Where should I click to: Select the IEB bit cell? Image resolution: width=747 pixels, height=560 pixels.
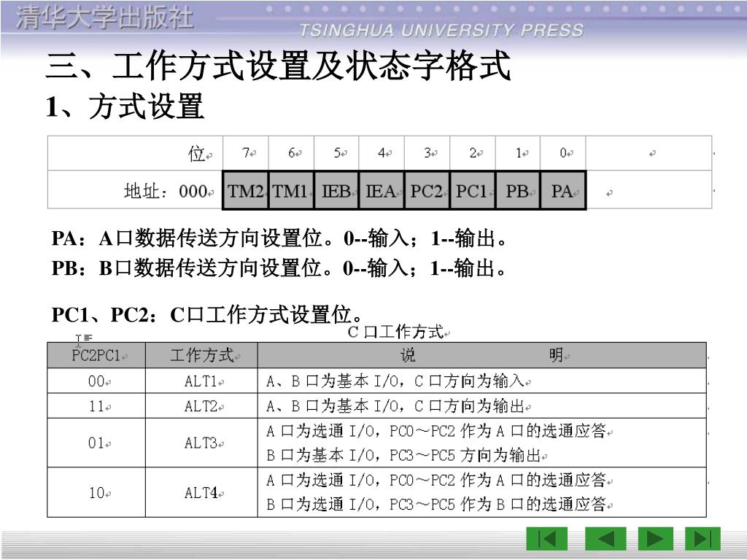coord(336,190)
